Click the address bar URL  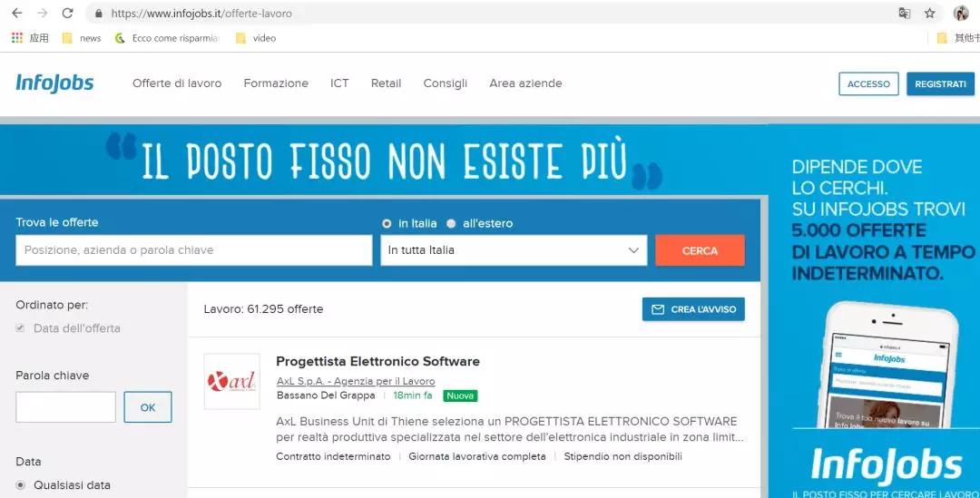point(201,13)
